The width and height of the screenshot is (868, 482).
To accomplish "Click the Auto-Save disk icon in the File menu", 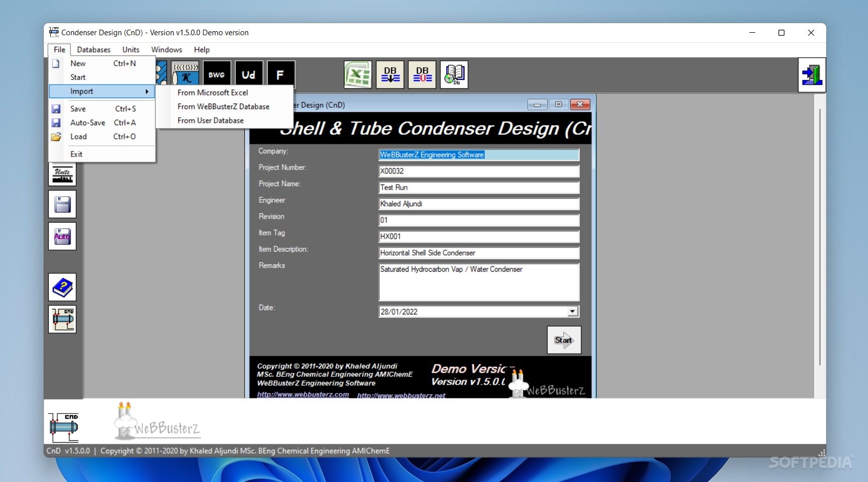I will pos(56,123).
